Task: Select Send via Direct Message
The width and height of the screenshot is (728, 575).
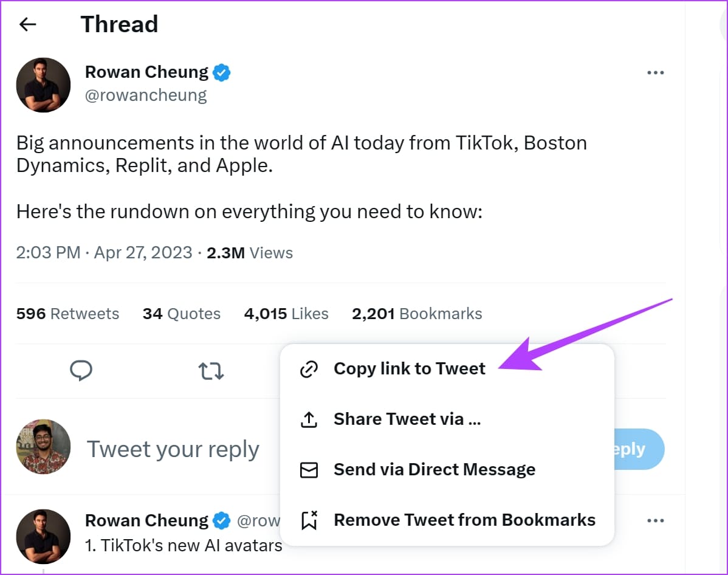Action: click(434, 470)
